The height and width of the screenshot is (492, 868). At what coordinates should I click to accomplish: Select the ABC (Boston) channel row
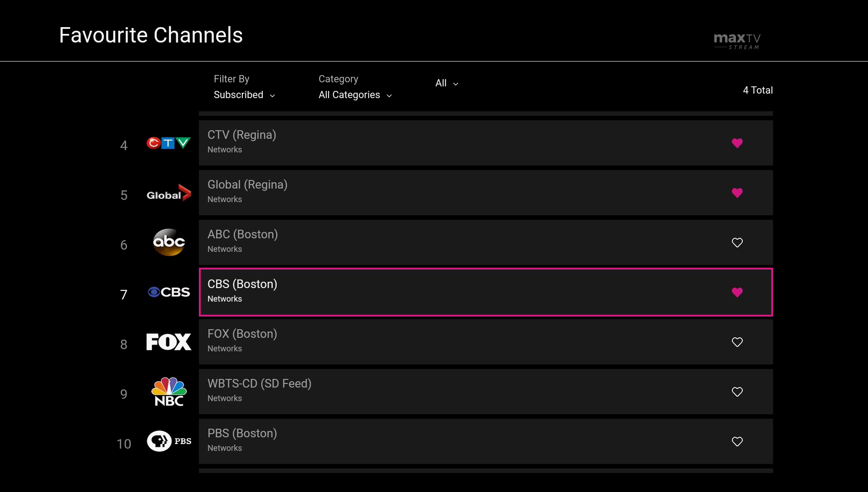coord(486,242)
